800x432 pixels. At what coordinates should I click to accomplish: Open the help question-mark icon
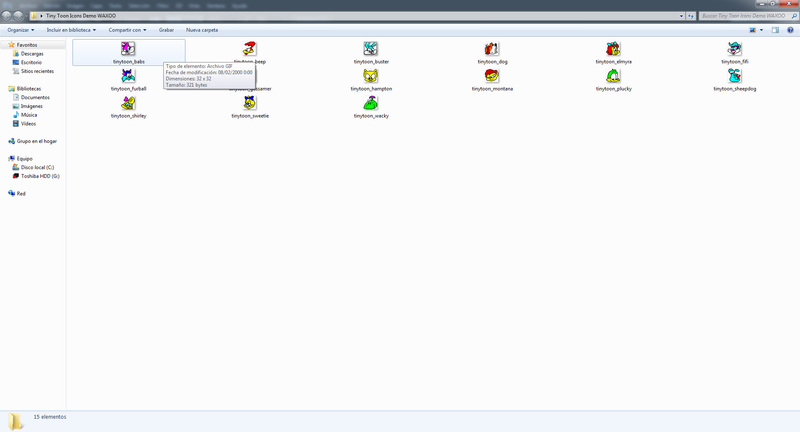click(x=790, y=30)
